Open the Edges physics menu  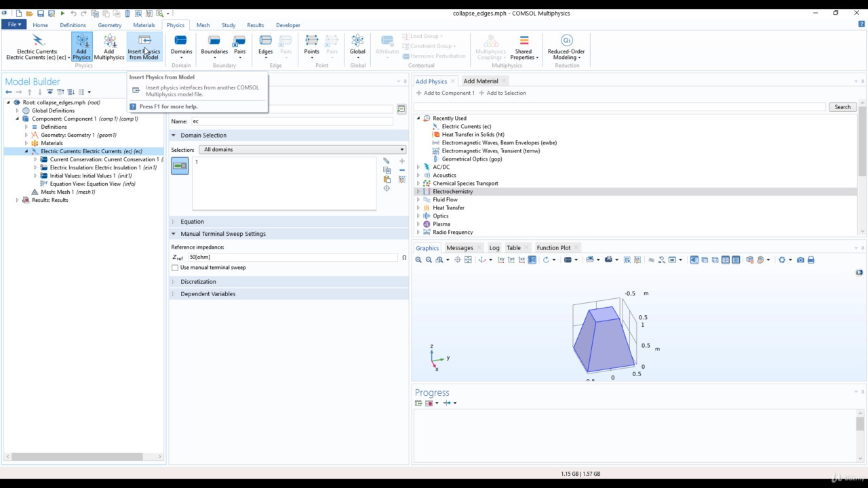[265, 47]
